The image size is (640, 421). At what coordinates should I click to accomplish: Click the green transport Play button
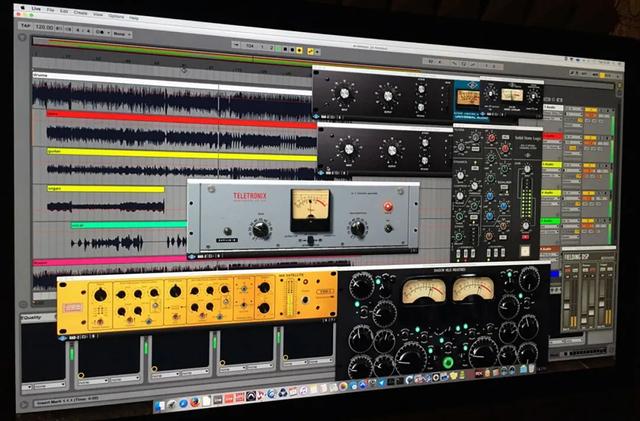[x=278, y=49]
